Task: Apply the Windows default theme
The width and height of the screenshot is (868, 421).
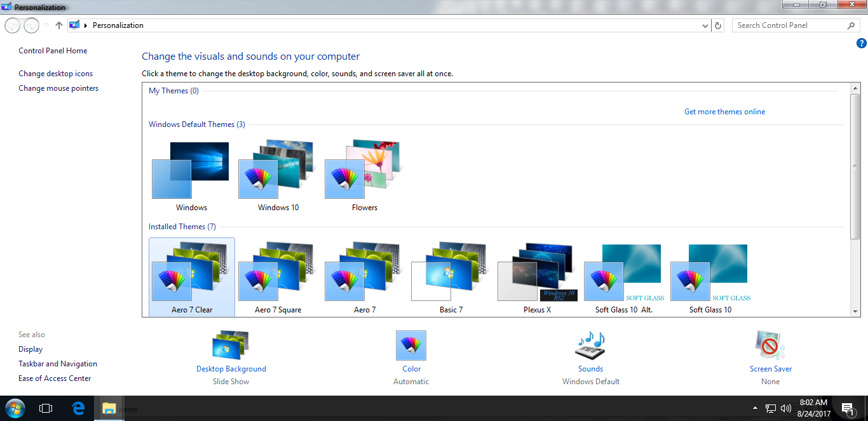Action: [191, 177]
